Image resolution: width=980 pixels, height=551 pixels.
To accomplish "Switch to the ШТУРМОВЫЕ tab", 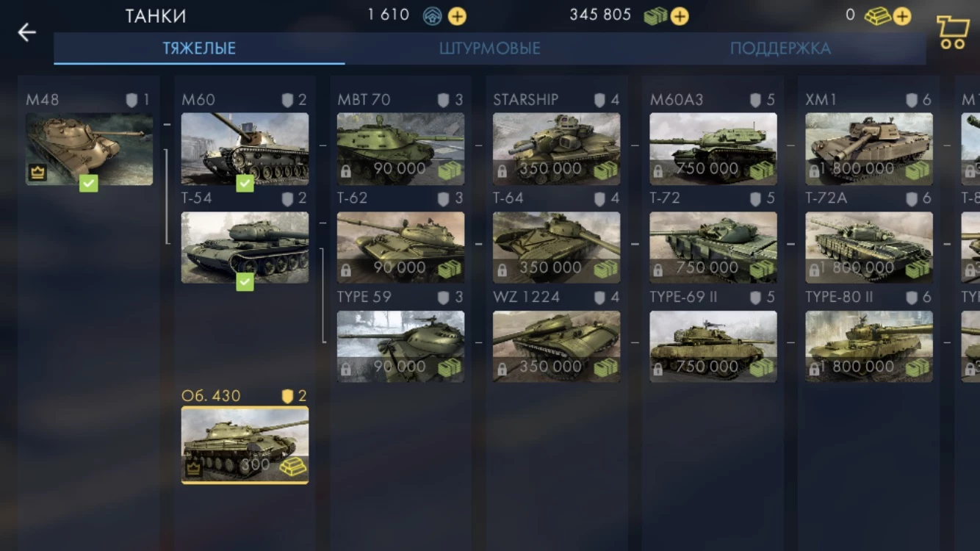I will click(x=490, y=48).
